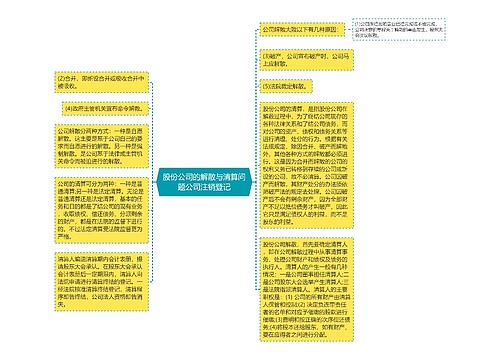The image size is (500, 360).
Task: Click the bottom-left node starting 清算人编造清算期内会计表册
Action: (102, 282)
